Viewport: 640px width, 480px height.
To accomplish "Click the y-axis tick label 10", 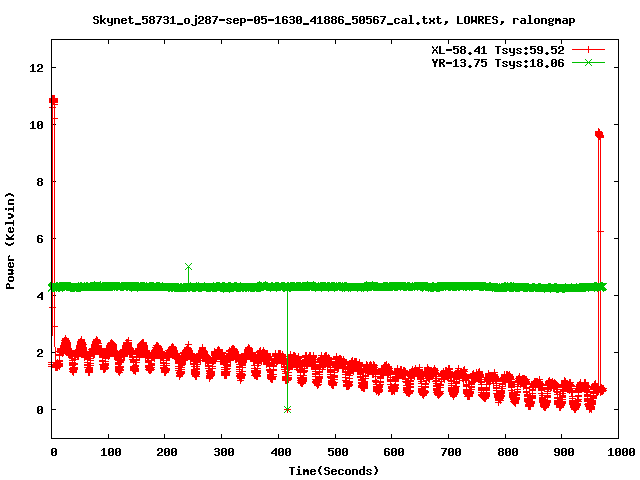I will click(x=36, y=125).
